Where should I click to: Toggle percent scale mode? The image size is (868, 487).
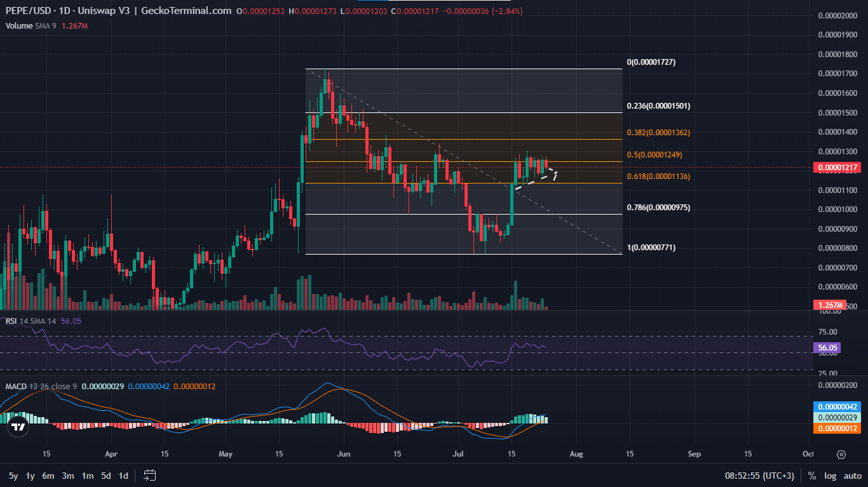pos(812,476)
